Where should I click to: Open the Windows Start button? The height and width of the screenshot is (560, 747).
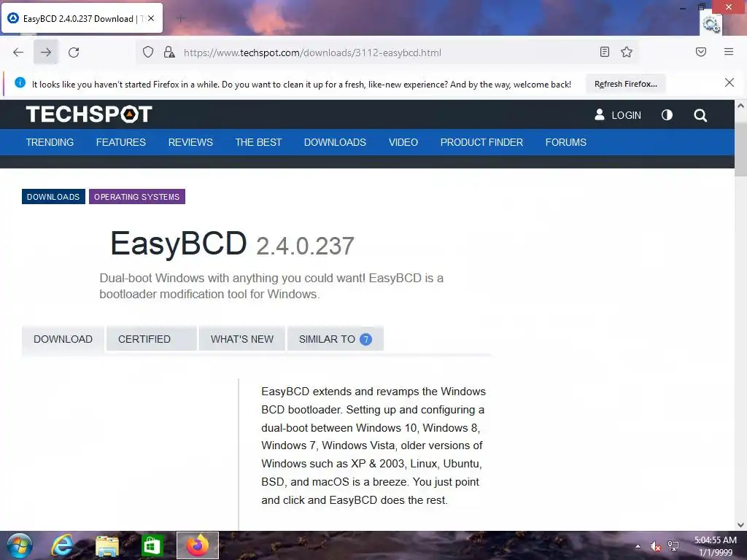(x=20, y=545)
